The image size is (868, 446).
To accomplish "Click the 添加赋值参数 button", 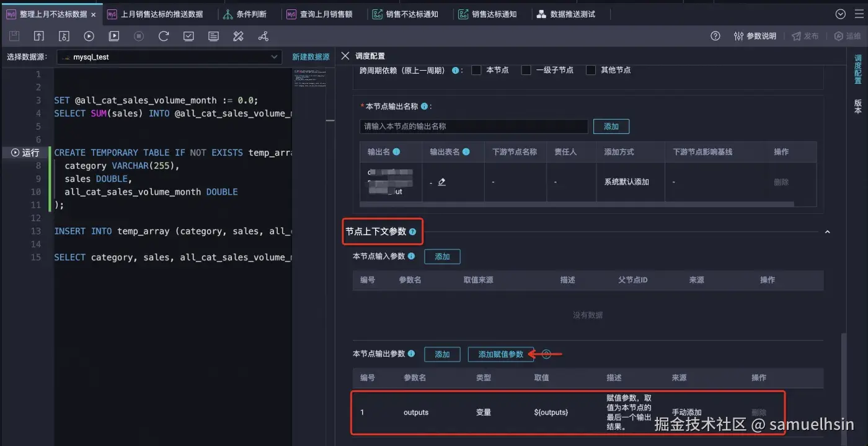I will [501, 354].
